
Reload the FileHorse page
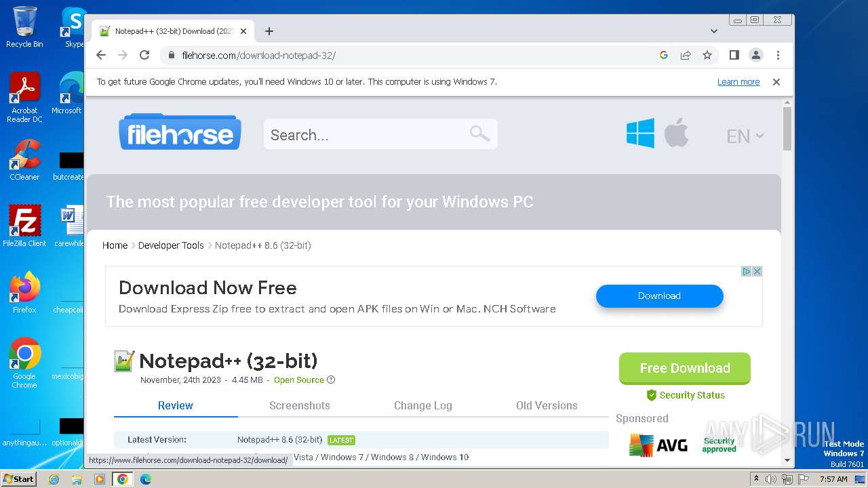(144, 55)
